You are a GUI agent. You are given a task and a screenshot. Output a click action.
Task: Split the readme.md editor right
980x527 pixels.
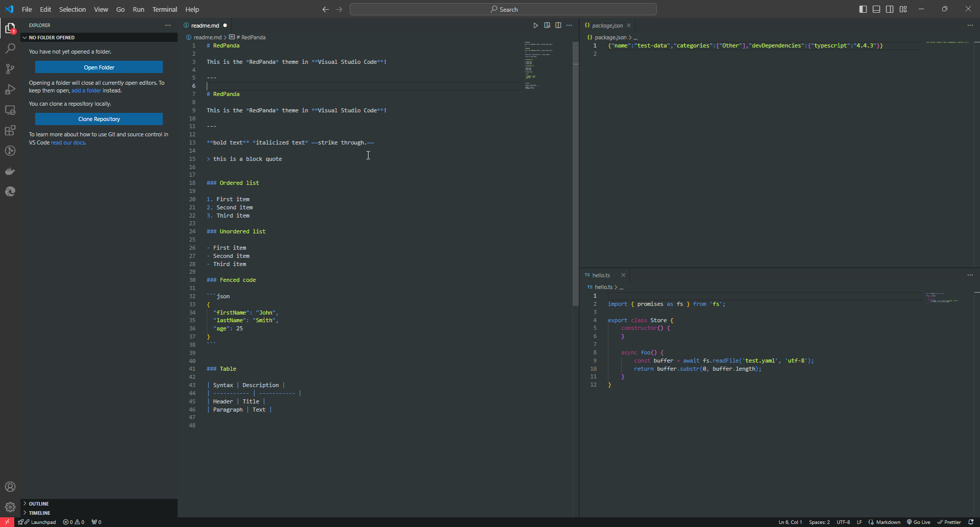coord(558,25)
